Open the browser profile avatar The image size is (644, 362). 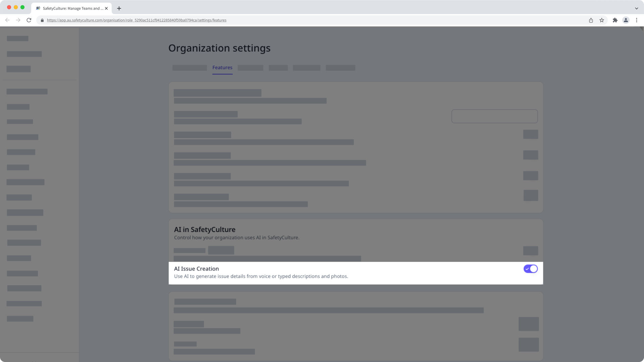coord(626,20)
